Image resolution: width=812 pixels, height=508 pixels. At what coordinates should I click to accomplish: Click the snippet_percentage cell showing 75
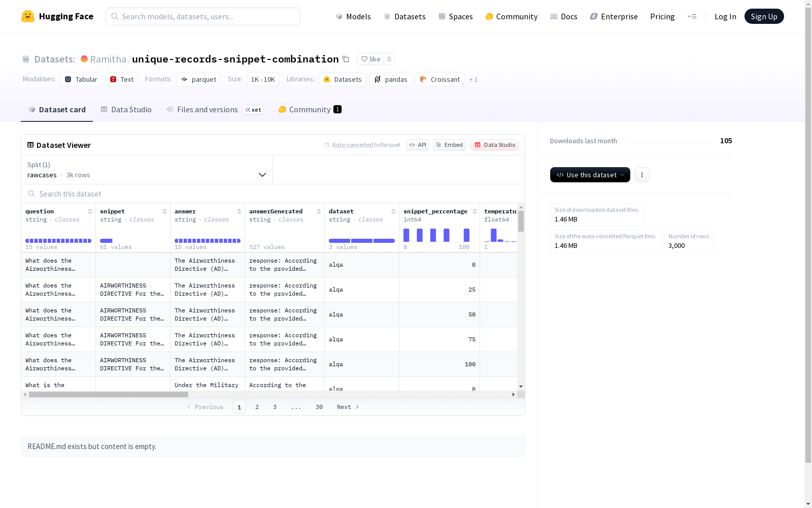point(439,339)
